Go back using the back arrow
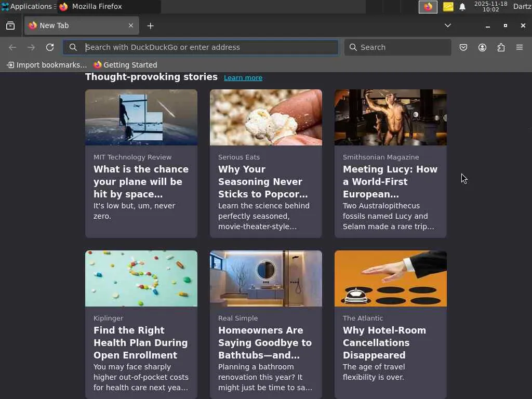 12,47
